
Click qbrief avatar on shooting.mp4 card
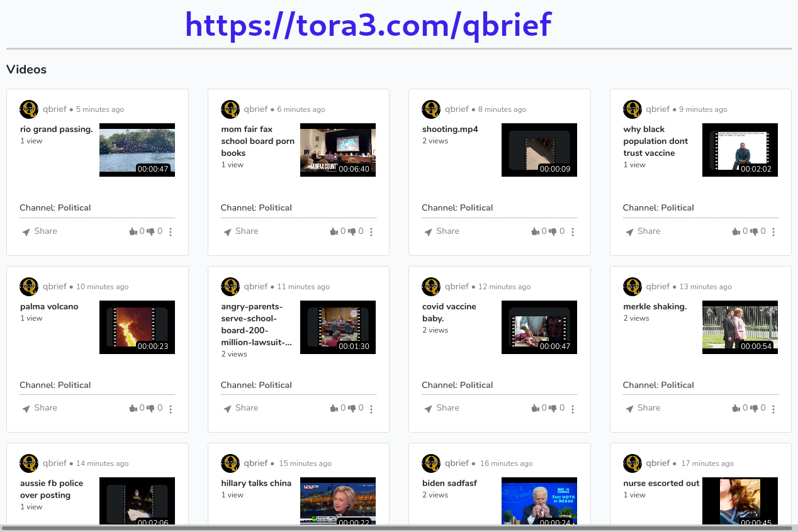pos(431,109)
